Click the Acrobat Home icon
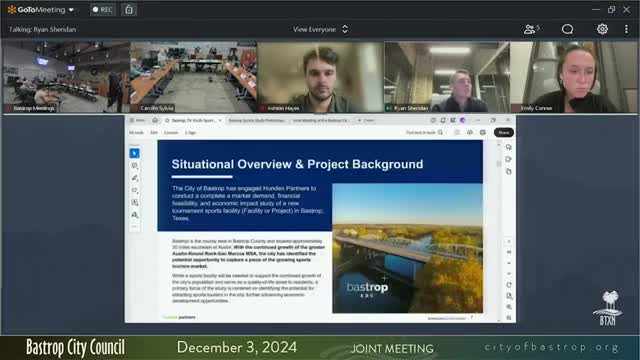The image size is (640, 360). click(155, 120)
